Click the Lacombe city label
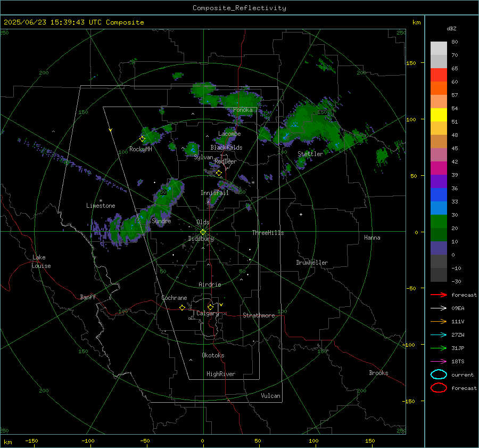This screenshot has height=448, width=479. (229, 134)
